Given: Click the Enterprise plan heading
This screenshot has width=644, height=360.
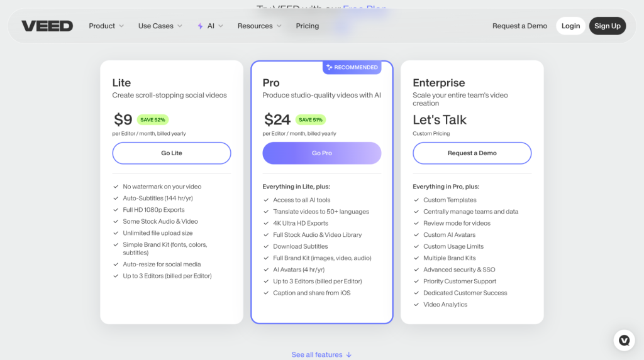Looking at the screenshot, I should tap(438, 83).
